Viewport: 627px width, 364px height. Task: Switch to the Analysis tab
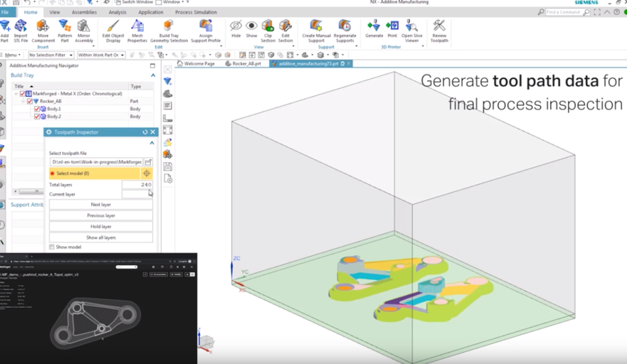pos(117,12)
